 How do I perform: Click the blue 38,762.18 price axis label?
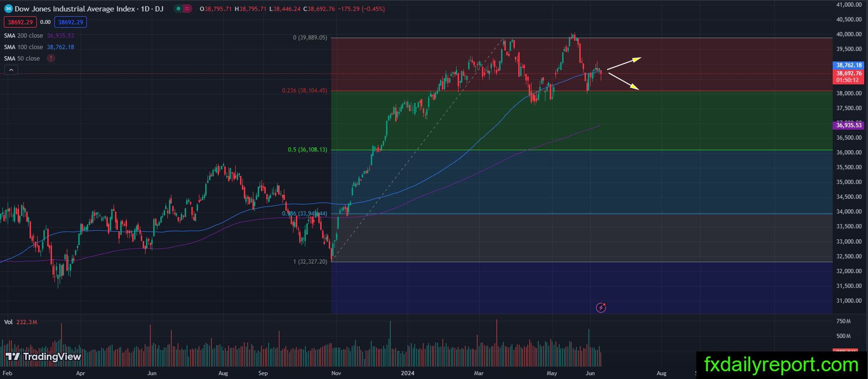coord(849,65)
